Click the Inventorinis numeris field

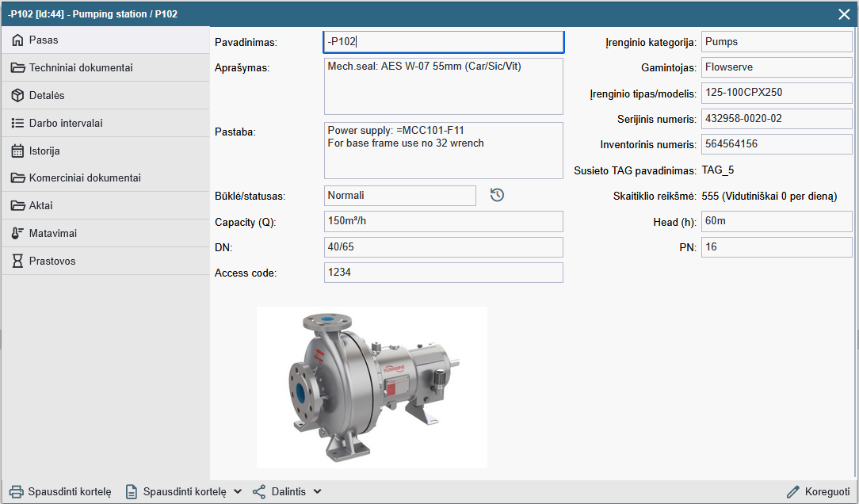(777, 145)
